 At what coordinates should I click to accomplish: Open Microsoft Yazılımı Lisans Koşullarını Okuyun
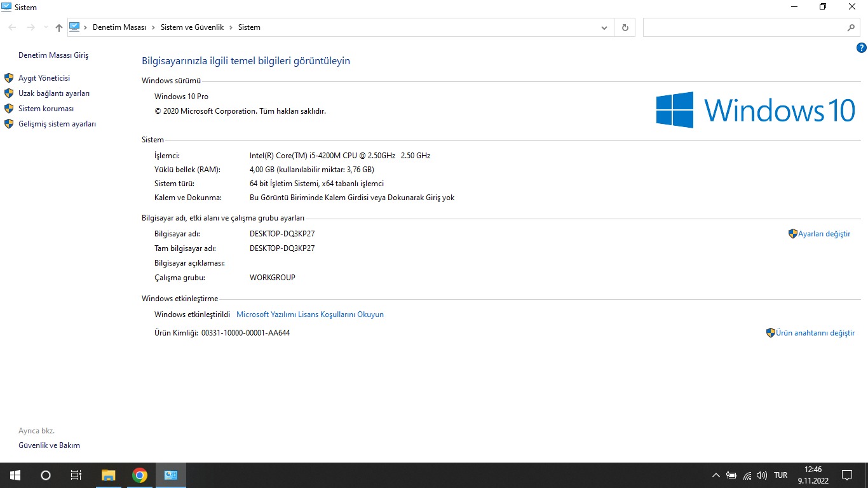pyautogui.click(x=310, y=315)
